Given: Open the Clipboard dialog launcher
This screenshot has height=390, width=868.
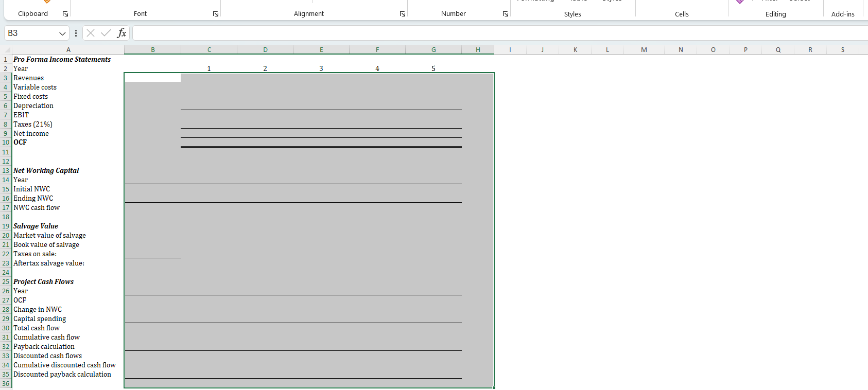Looking at the screenshot, I should point(65,14).
